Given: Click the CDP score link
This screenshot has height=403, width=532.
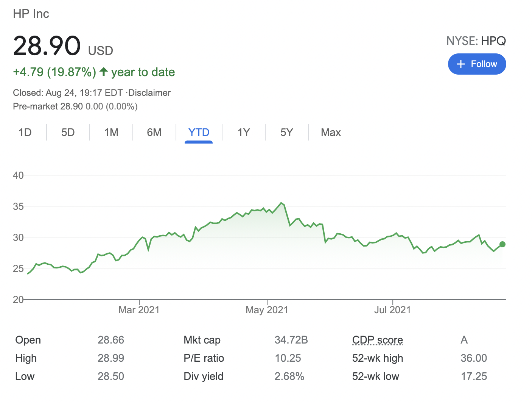Looking at the screenshot, I should [x=377, y=340].
